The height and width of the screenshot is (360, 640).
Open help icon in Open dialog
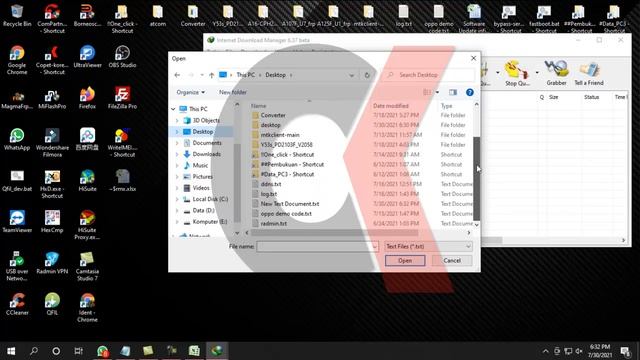pyautogui.click(x=470, y=92)
